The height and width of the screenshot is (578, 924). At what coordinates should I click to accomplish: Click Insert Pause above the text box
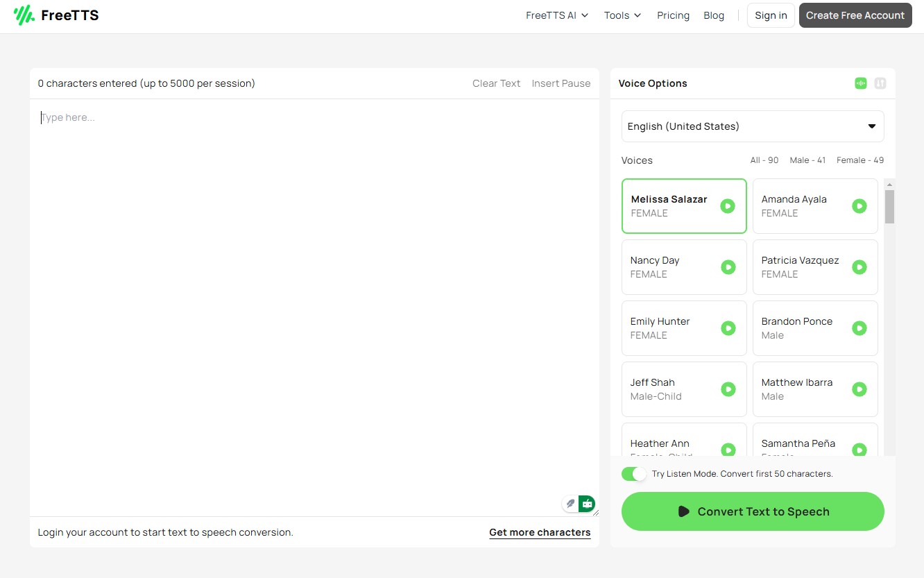click(x=561, y=83)
